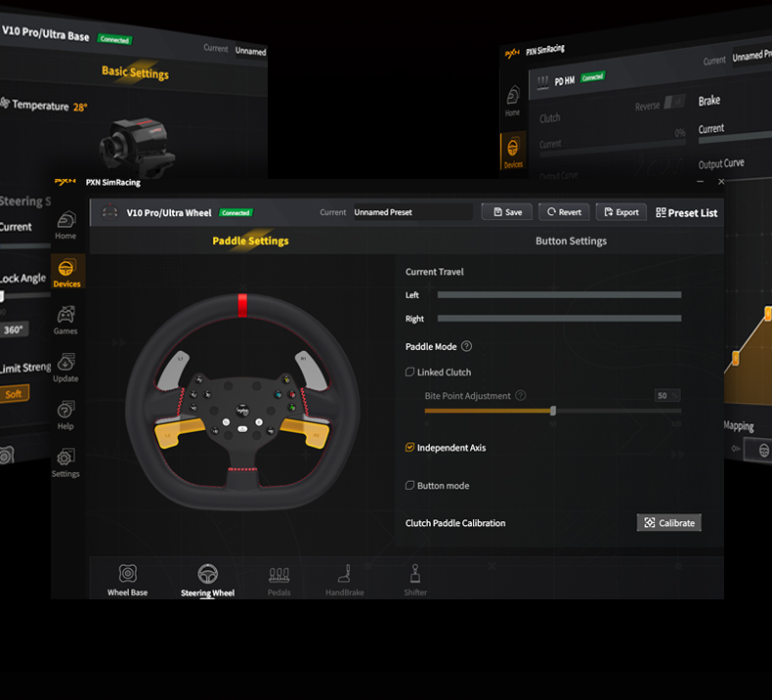Enable the Linked Clutch checkbox

[410, 372]
